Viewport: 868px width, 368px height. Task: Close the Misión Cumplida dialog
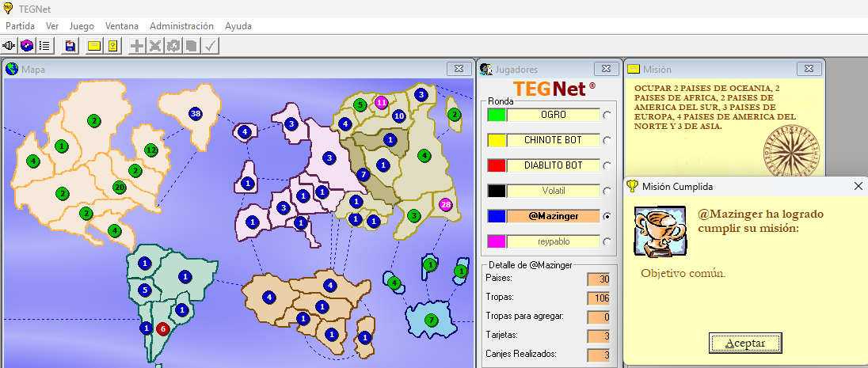point(858,186)
